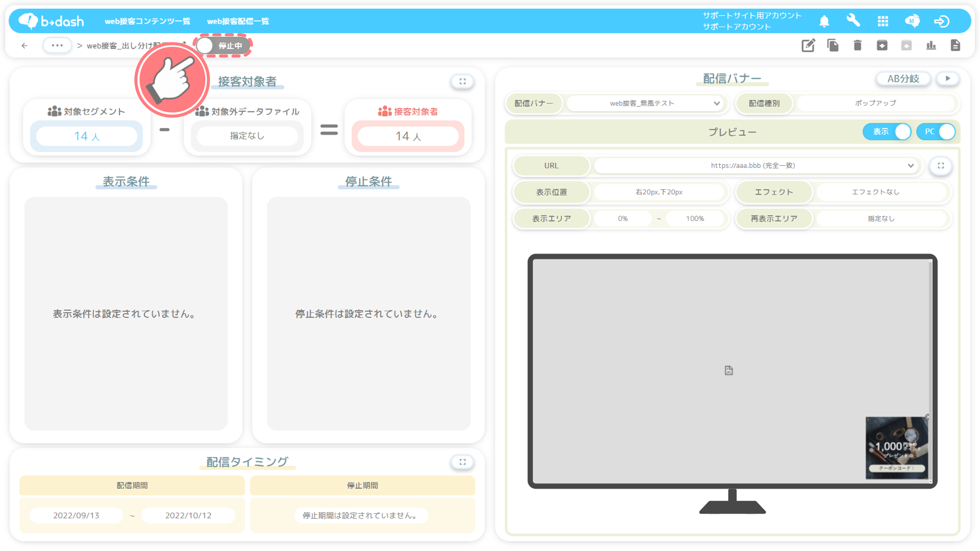Open the wrench settings icon
Viewport: 980px width, 551px height.
pos(853,21)
